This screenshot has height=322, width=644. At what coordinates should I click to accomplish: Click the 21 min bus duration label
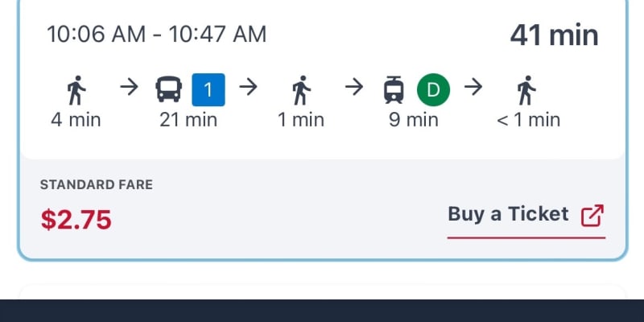pyautogui.click(x=189, y=120)
